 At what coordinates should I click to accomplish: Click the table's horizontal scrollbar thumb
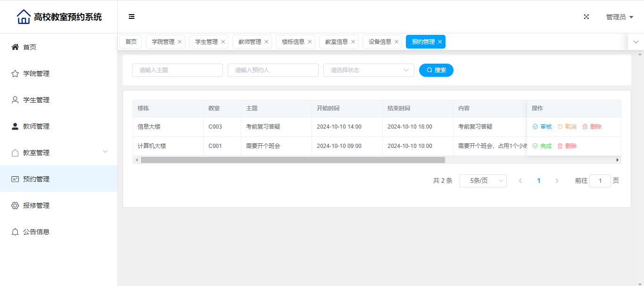(x=292, y=160)
